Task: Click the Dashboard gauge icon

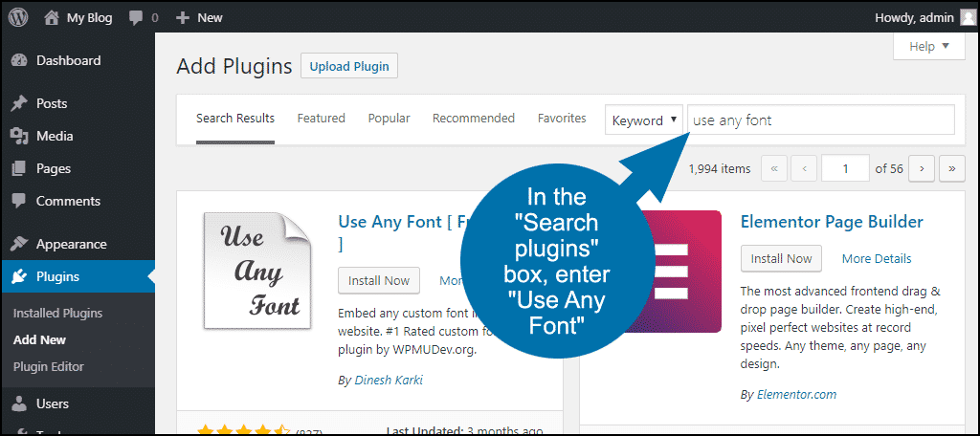Action: click(19, 60)
